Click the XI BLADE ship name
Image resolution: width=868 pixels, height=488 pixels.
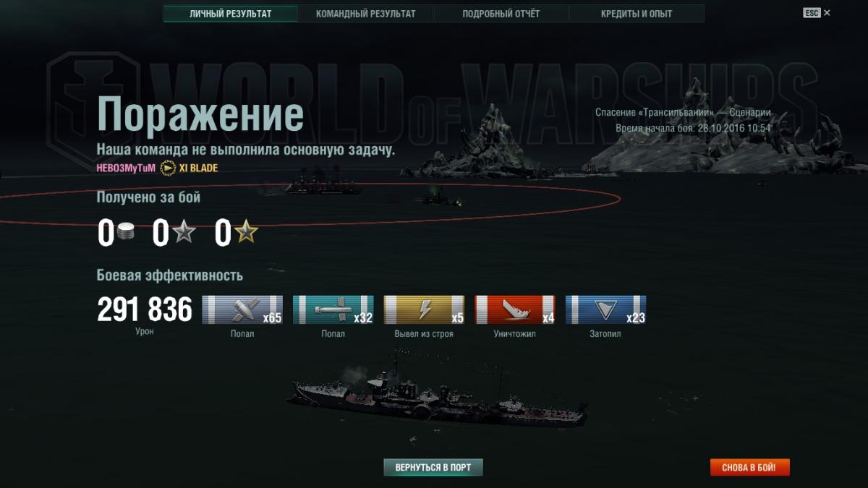198,168
